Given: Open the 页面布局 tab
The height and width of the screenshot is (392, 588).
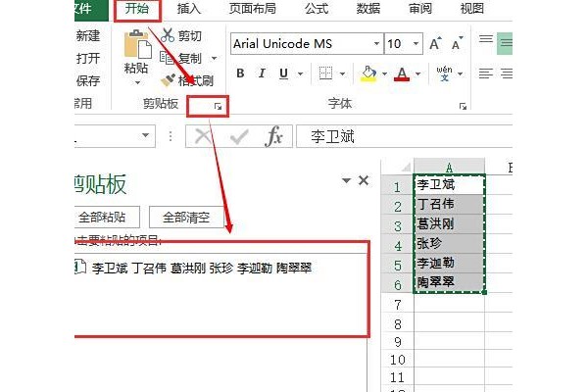Looking at the screenshot, I should coord(253,9).
